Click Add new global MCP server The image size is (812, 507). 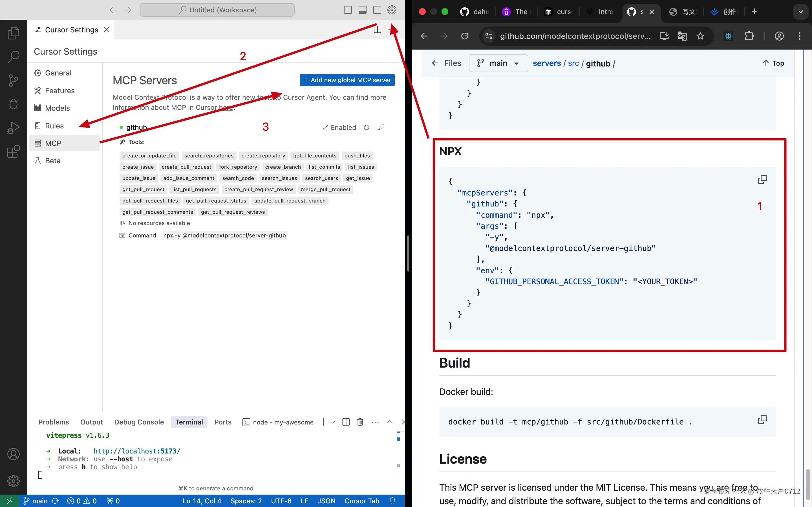[347, 80]
